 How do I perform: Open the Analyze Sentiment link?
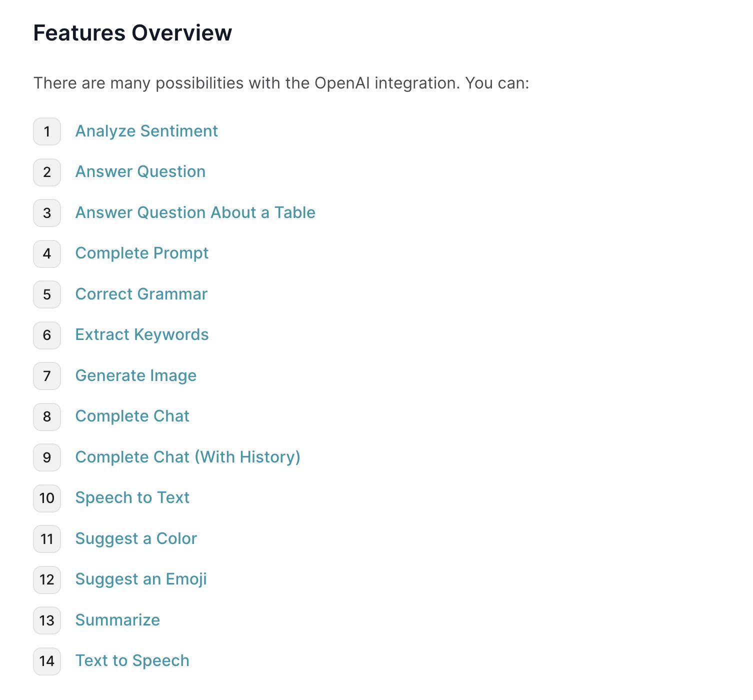tap(146, 131)
